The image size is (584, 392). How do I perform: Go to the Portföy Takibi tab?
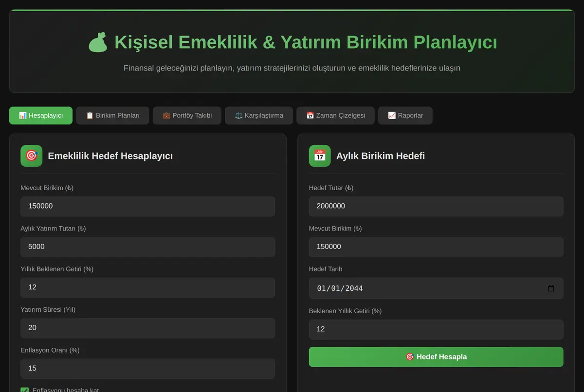click(x=187, y=116)
